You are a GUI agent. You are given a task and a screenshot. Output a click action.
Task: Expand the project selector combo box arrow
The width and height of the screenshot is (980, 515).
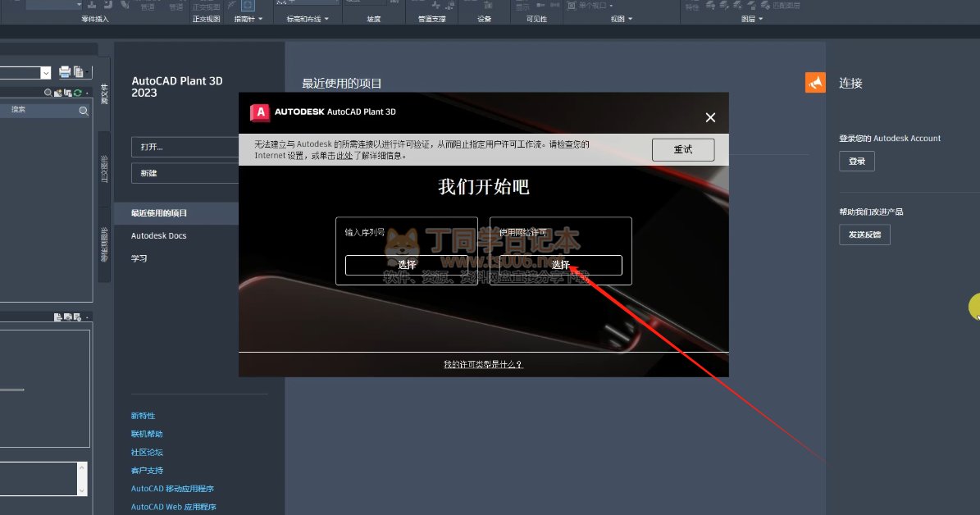pyautogui.click(x=46, y=73)
